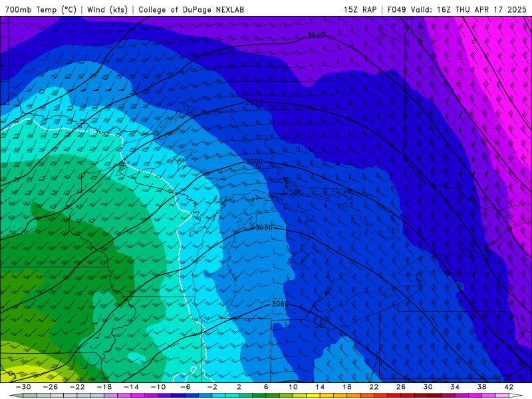The height and width of the screenshot is (399, 532).
Task: Click the -30 color scale label
Action: (23, 387)
